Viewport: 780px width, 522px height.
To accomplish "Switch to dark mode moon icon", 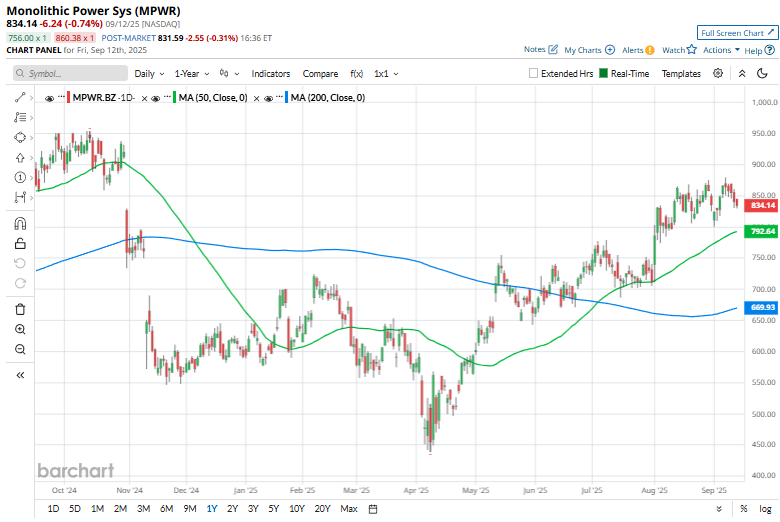I will 762,74.
